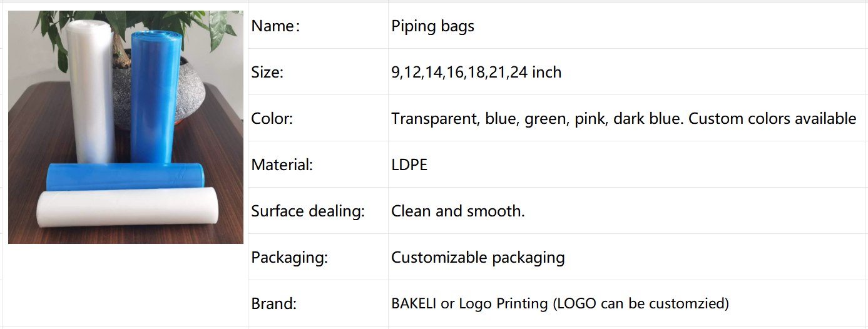
Task: Click the "Piping bags" value cell
Action: [432, 26]
